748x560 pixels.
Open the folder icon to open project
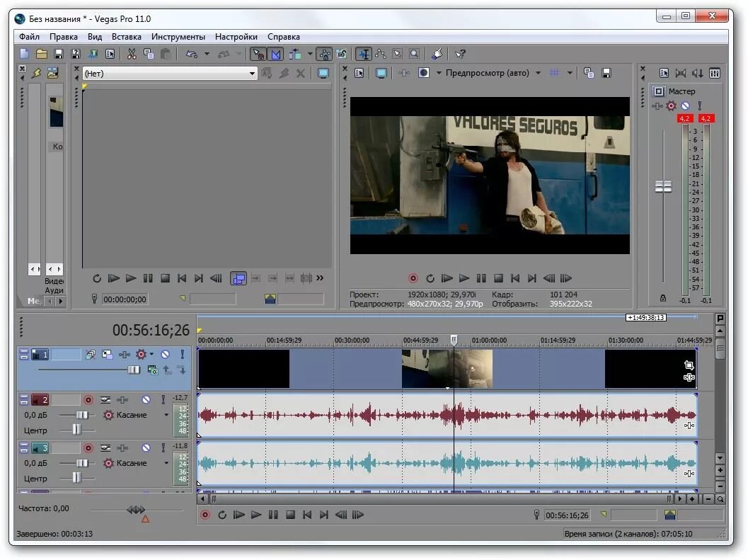click(x=42, y=54)
